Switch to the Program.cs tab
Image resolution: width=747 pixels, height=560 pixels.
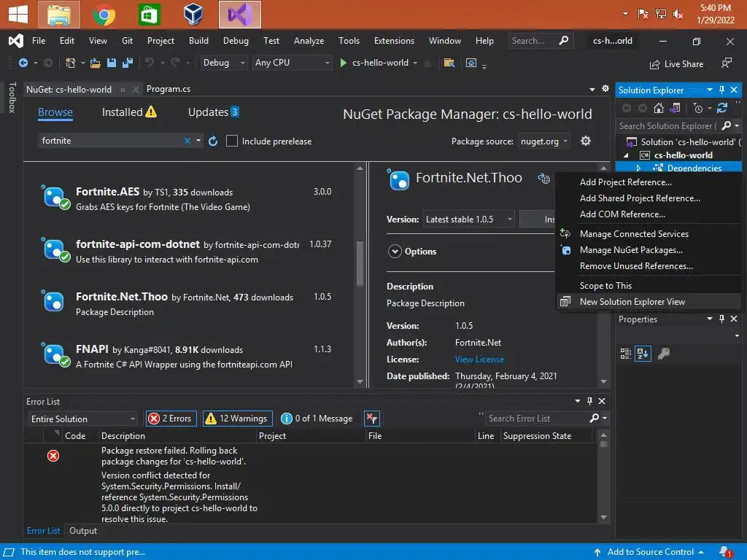(169, 89)
